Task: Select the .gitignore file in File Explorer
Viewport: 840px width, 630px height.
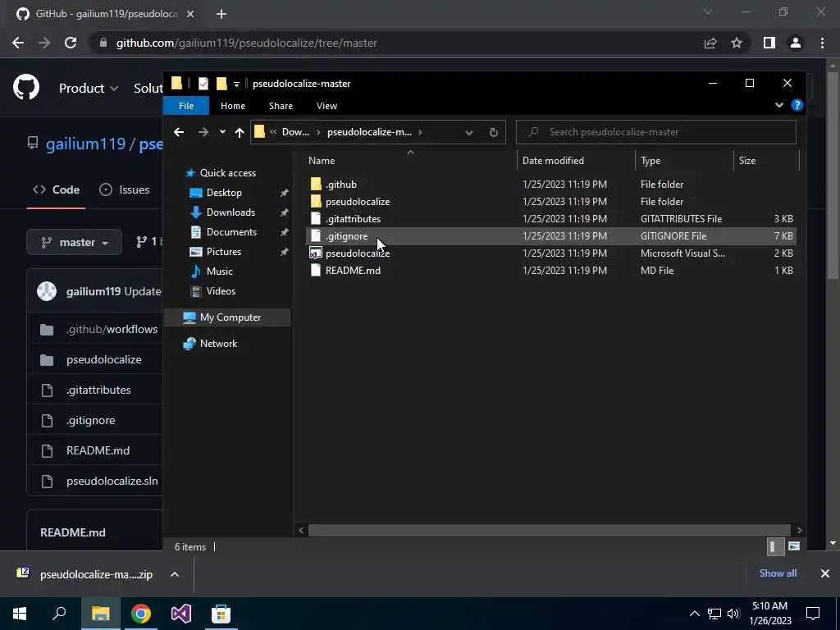Action: [550, 235]
